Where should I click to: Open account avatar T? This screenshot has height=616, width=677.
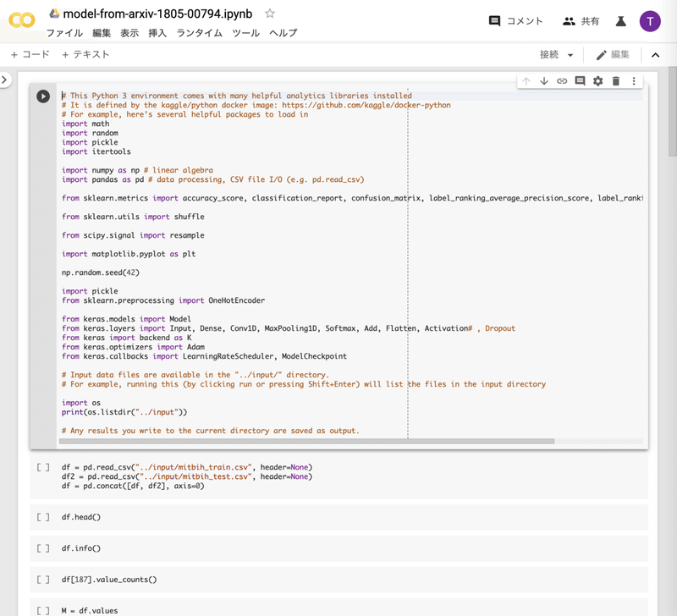[650, 21]
